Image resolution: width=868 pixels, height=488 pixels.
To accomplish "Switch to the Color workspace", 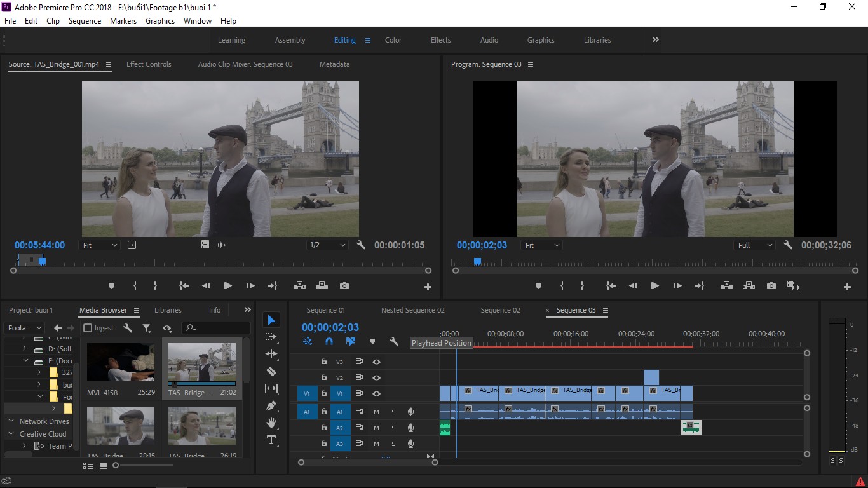I will click(393, 40).
